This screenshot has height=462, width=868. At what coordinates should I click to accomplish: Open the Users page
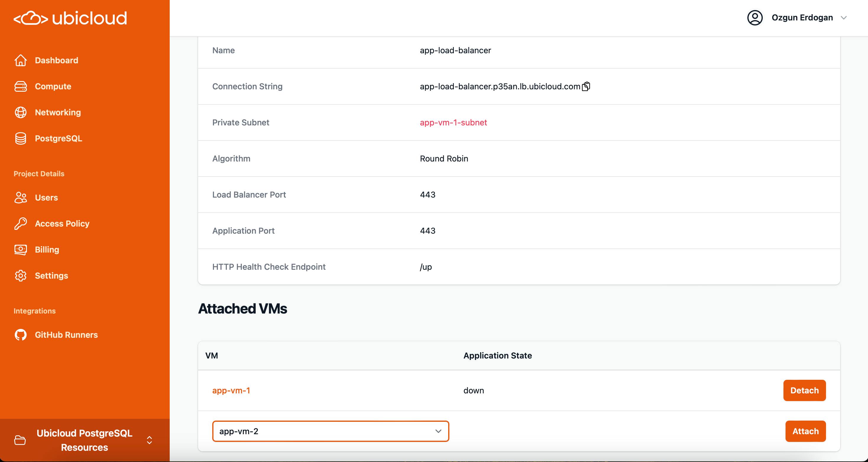[46, 198]
